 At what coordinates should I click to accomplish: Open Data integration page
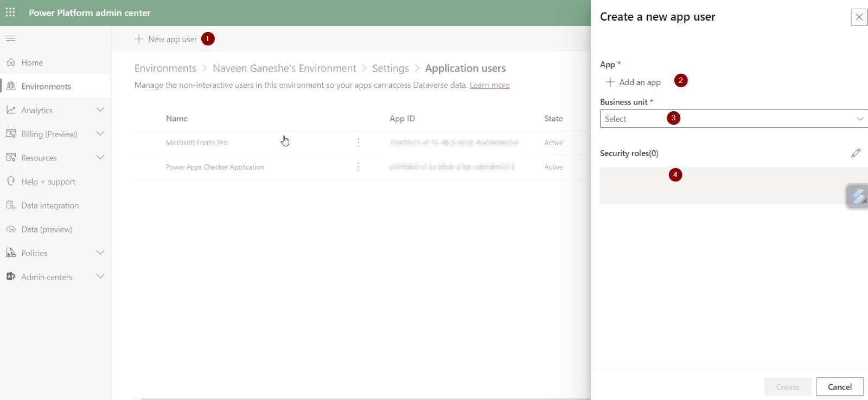[x=50, y=206]
